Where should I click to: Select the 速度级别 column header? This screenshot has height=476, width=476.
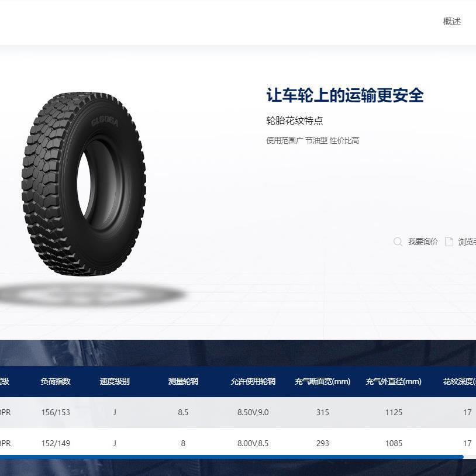115,381
